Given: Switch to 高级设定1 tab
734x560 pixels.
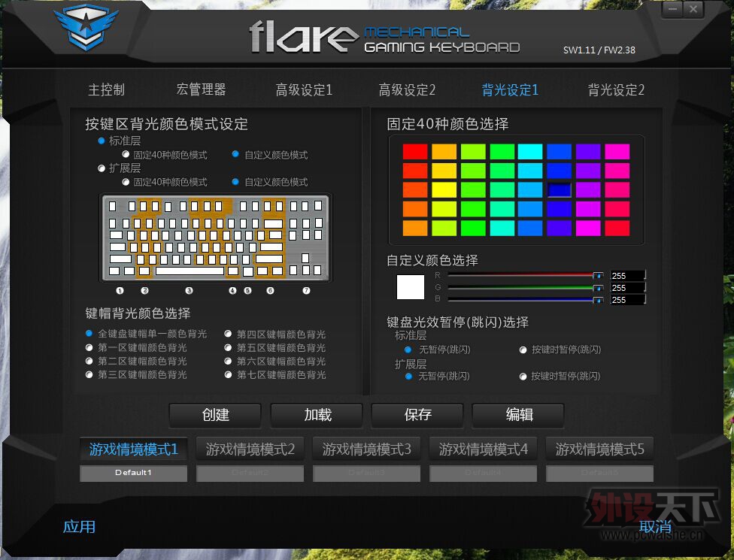Looking at the screenshot, I should coord(304,89).
